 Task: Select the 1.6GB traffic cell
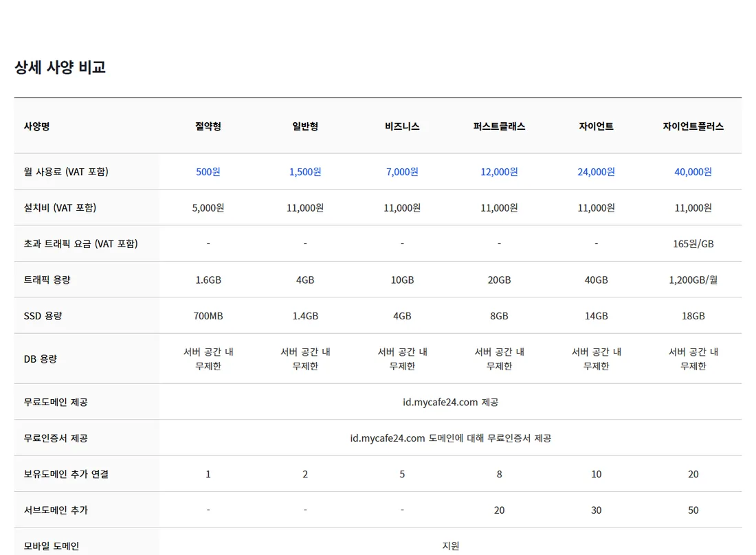(208, 280)
